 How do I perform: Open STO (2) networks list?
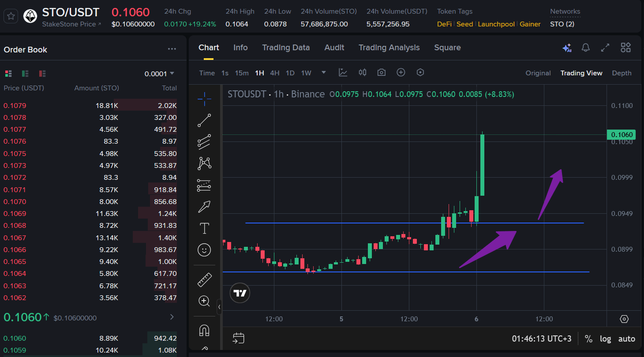562,24
